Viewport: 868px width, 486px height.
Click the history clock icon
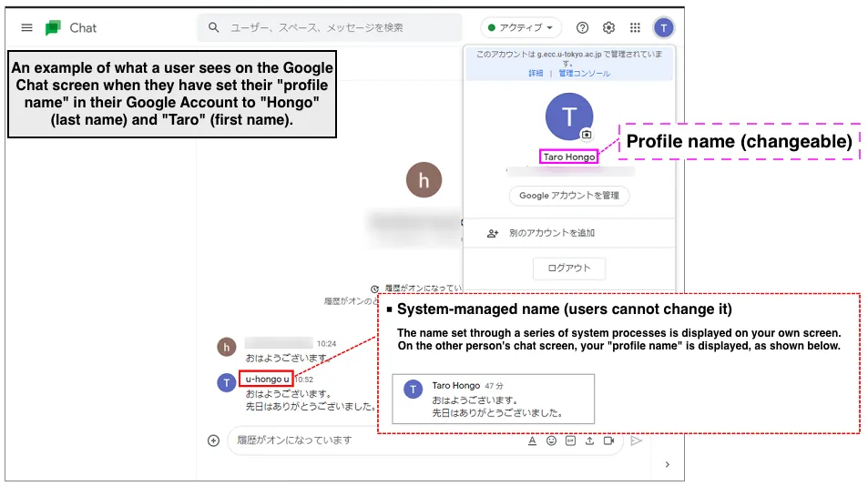[x=374, y=289]
